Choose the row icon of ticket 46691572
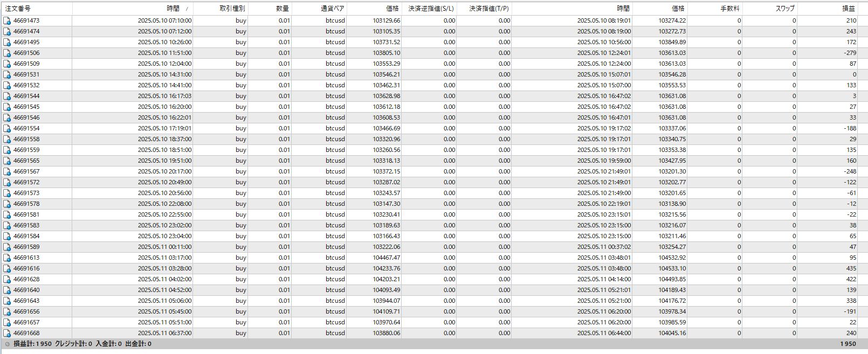Viewport: 868px width, 354px height. pos(7,182)
